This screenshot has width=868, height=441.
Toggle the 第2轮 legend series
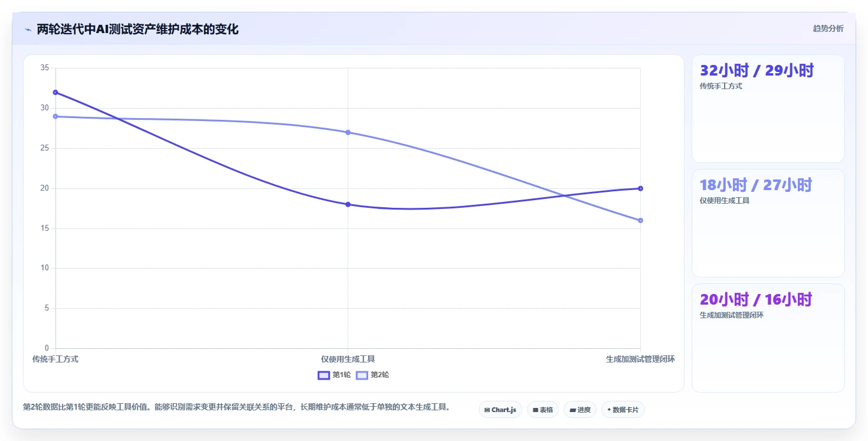(x=372, y=375)
